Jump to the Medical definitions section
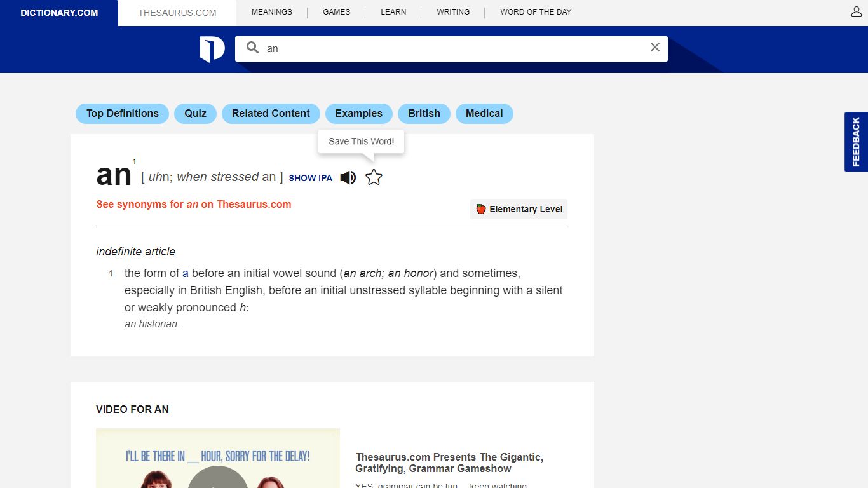This screenshot has width=868, height=488. [484, 114]
